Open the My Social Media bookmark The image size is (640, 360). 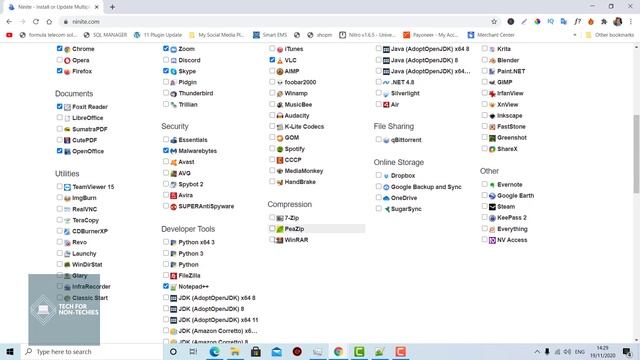tap(216, 35)
